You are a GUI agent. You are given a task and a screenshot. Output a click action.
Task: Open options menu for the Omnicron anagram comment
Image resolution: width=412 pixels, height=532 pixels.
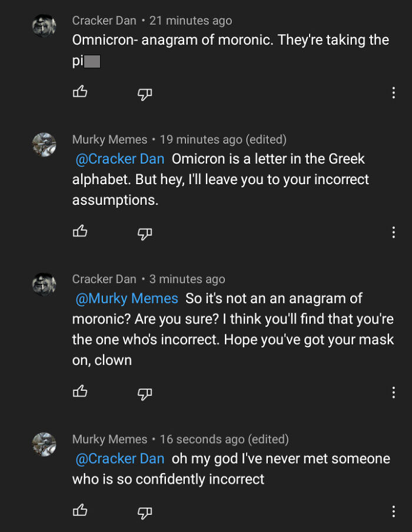[393, 93]
